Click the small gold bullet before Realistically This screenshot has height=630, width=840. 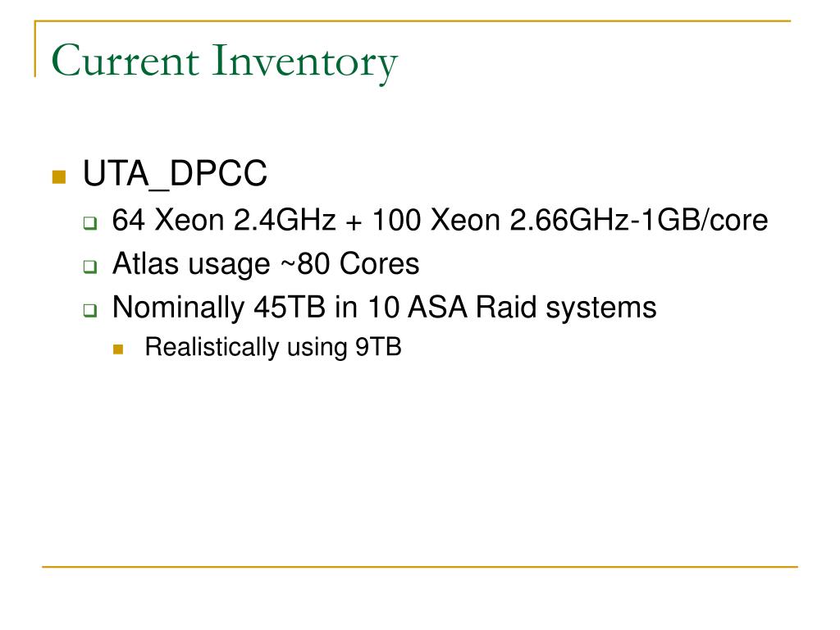(118, 349)
